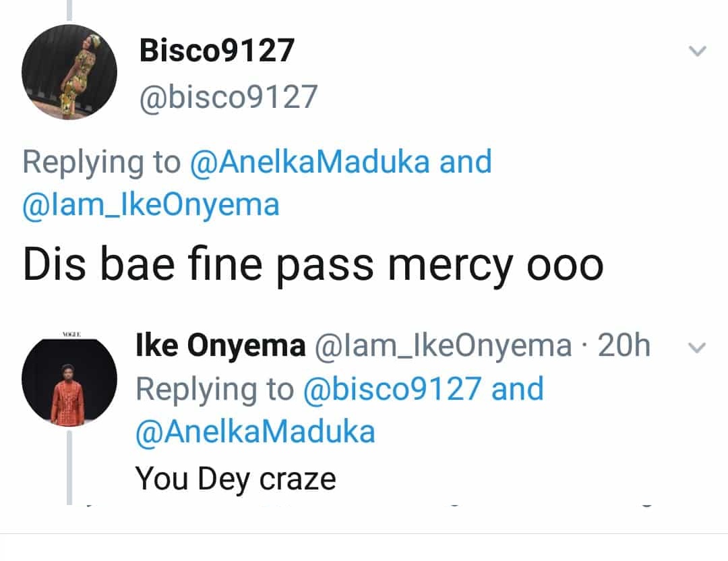Visit the @AnelkaMaduka mention in Ike's reply
This screenshot has height=561, width=728.
[x=255, y=432]
